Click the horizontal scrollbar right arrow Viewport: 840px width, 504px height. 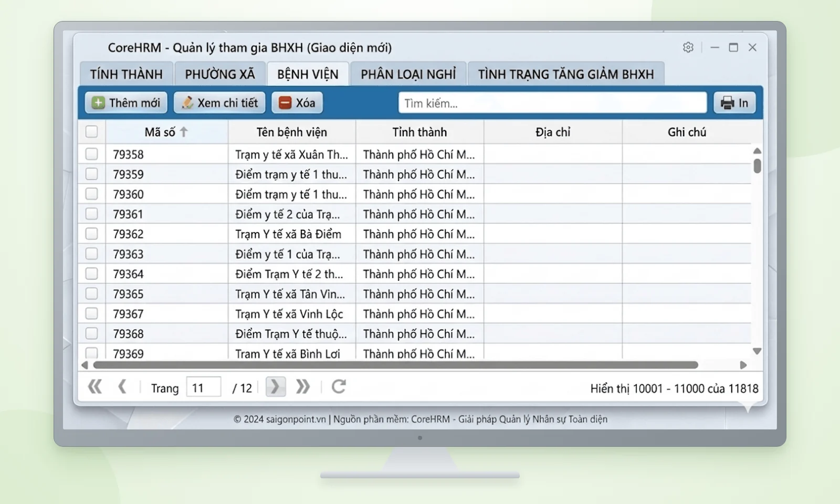coord(743,365)
